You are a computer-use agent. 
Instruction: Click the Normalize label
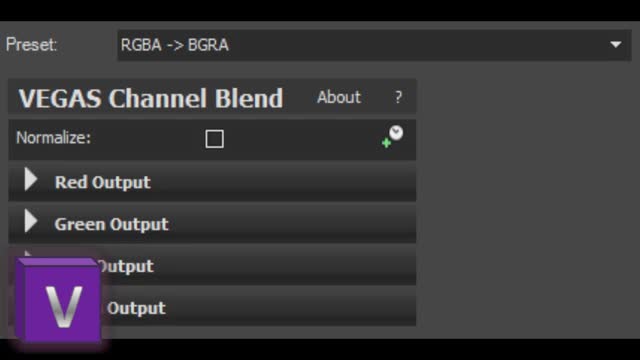click(53, 138)
